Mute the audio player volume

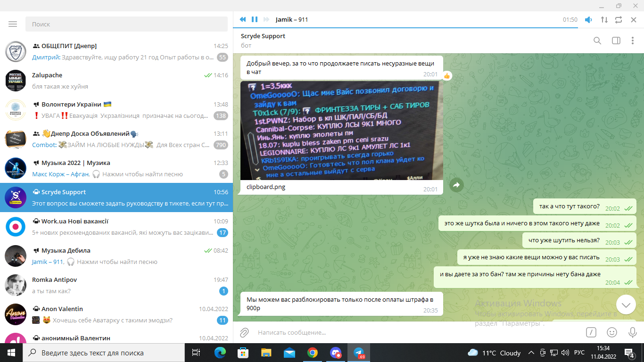coord(588,20)
